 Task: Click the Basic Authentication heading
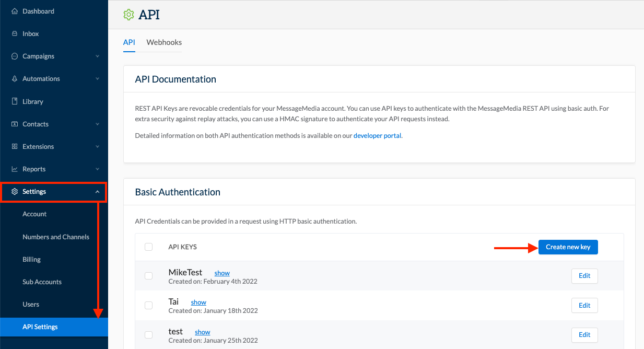point(178,192)
